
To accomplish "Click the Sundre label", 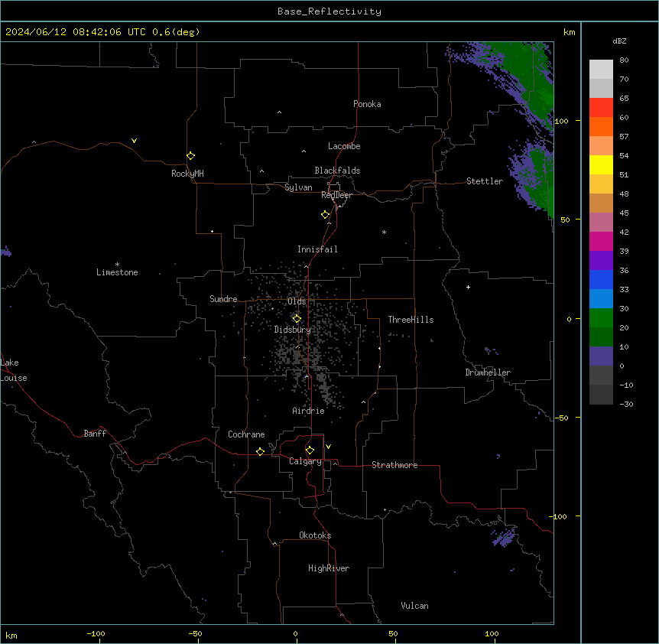I will pyautogui.click(x=223, y=299).
